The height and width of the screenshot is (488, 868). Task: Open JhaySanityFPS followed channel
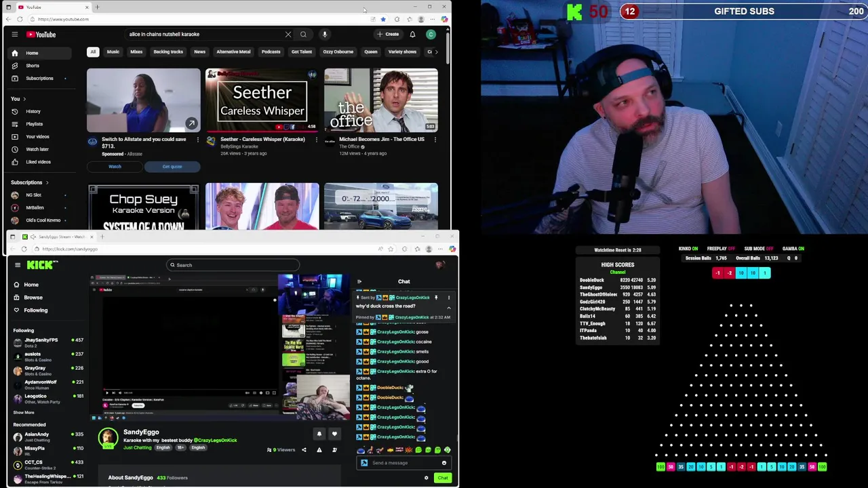(48, 342)
